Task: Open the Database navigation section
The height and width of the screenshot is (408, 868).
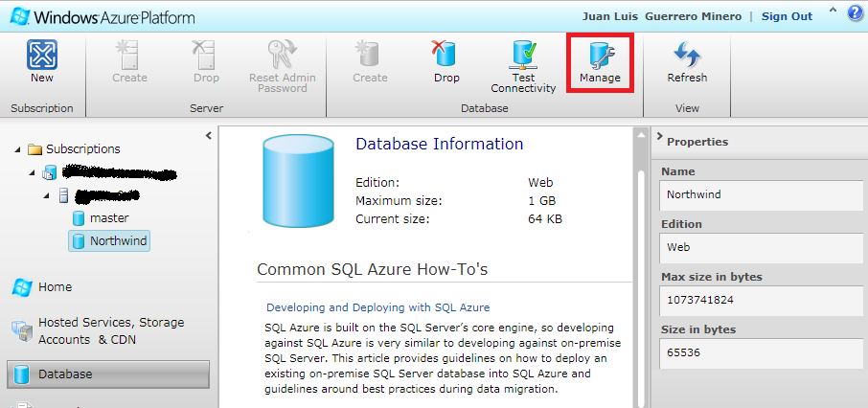Action: point(107,374)
